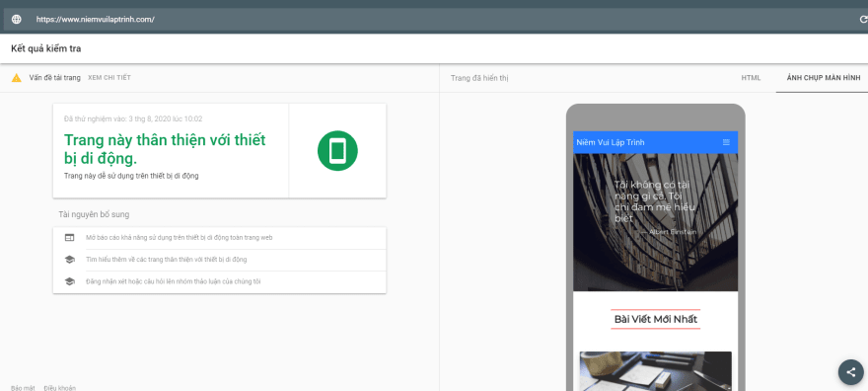Open 'Tìm hiểu thêm' mobile-friendly pages link
The width and height of the screenshot is (868, 391).
click(x=167, y=260)
